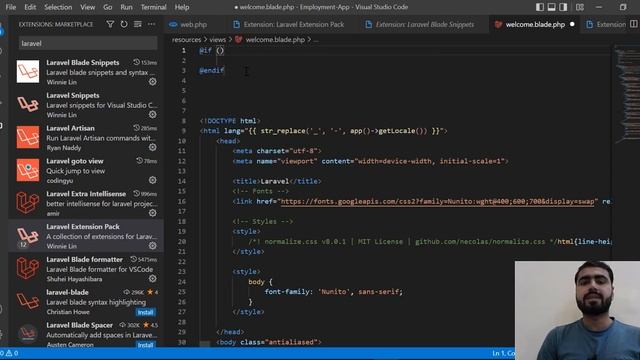
Task: Open manage gear for Laravel Snippets
Action: [x=153, y=115]
